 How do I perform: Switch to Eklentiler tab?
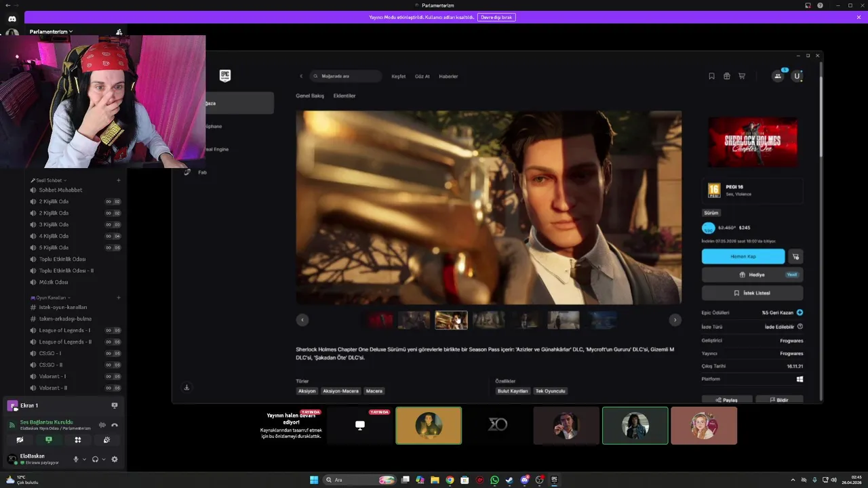click(344, 96)
